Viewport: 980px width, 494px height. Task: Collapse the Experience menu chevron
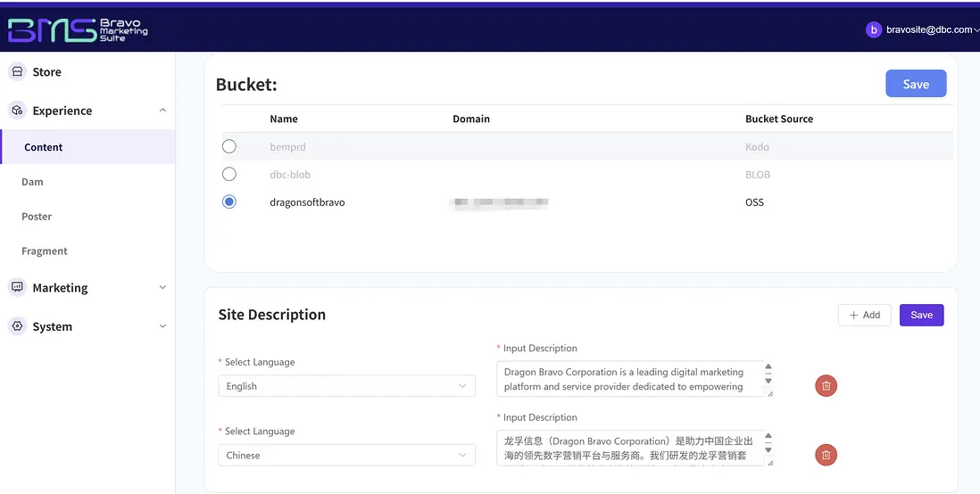[162, 111]
